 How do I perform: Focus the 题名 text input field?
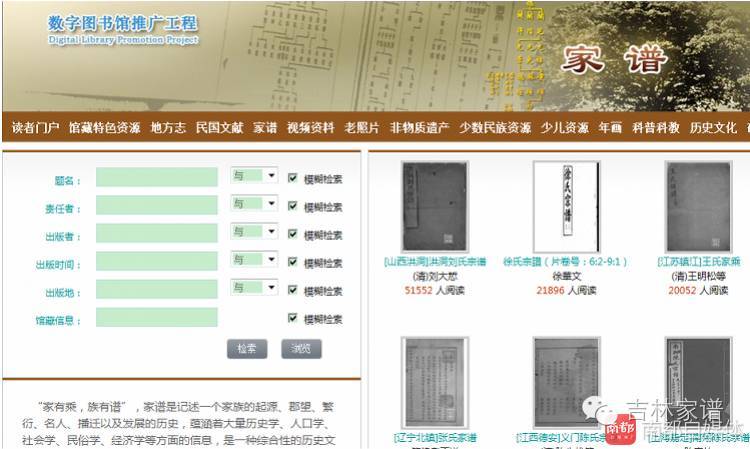157,177
